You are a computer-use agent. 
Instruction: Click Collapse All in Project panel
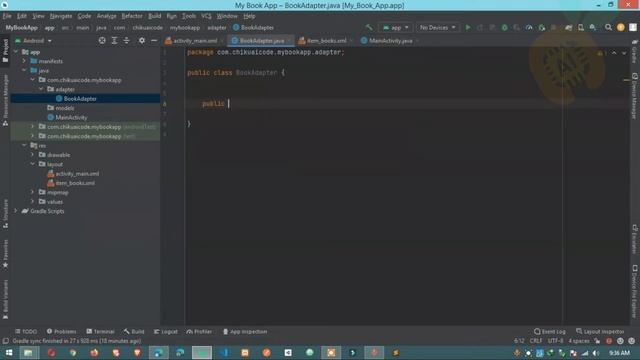[x=127, y=40]
